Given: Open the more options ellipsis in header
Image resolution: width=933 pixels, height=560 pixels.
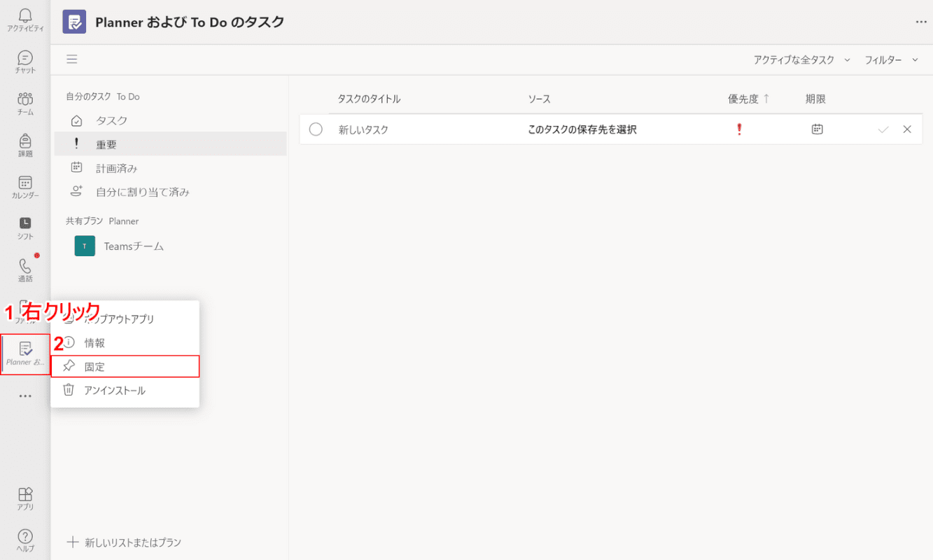Looking at the screenshot, I should [x=921, y=22].
